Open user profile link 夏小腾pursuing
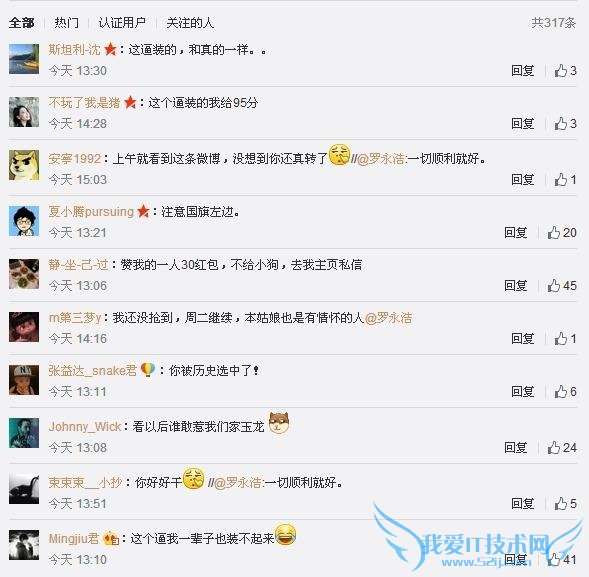This screenshot has width=589, height=577. (91, 212)
